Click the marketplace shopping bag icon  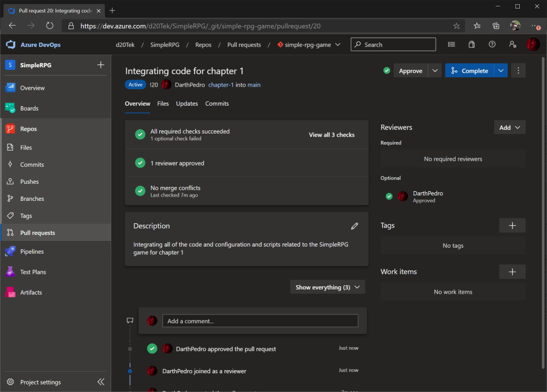click(472, 45)
